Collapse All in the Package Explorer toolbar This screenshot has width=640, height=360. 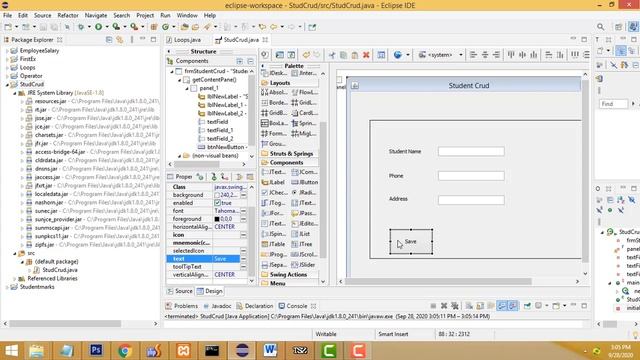[x=109, y=40]
